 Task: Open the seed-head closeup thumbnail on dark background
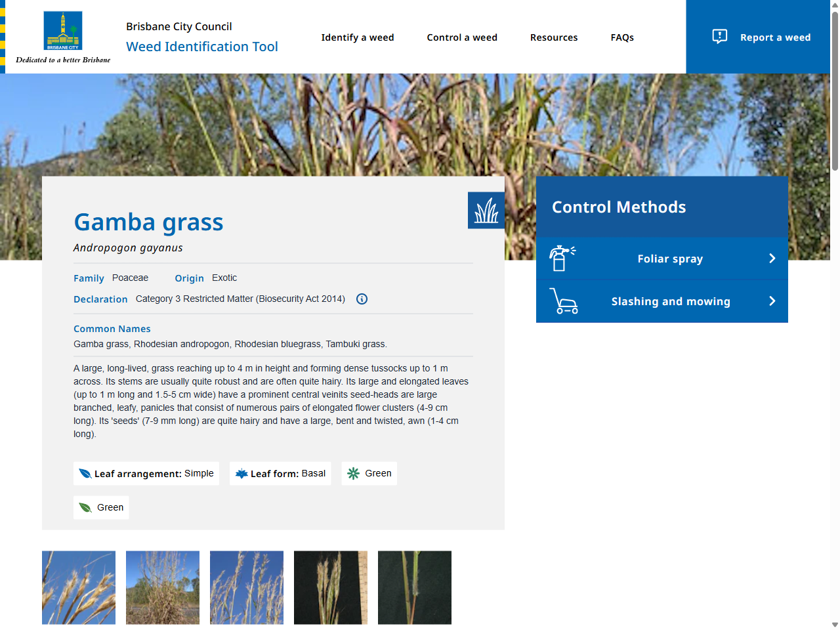click(x=331, y=587)
